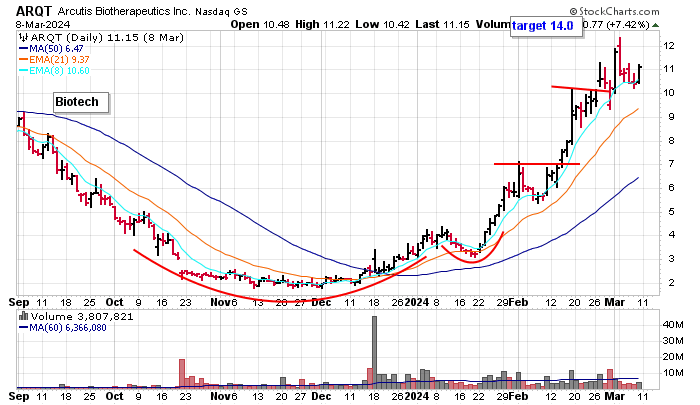Viewport: 700px width, 405px height.
Task: Click the 20M volume axis label
Action: [673, 356]
